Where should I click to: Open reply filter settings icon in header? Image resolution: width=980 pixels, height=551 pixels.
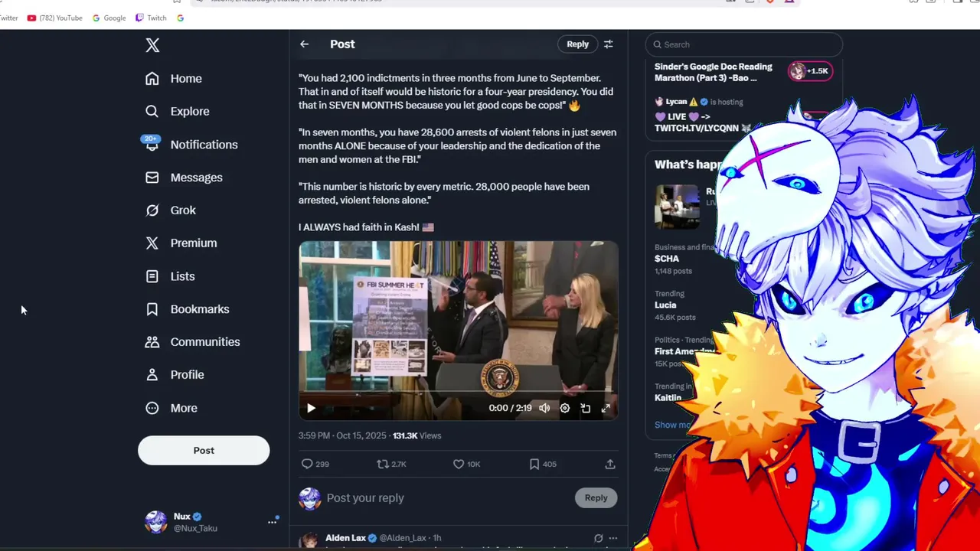[x=609, y=44]
